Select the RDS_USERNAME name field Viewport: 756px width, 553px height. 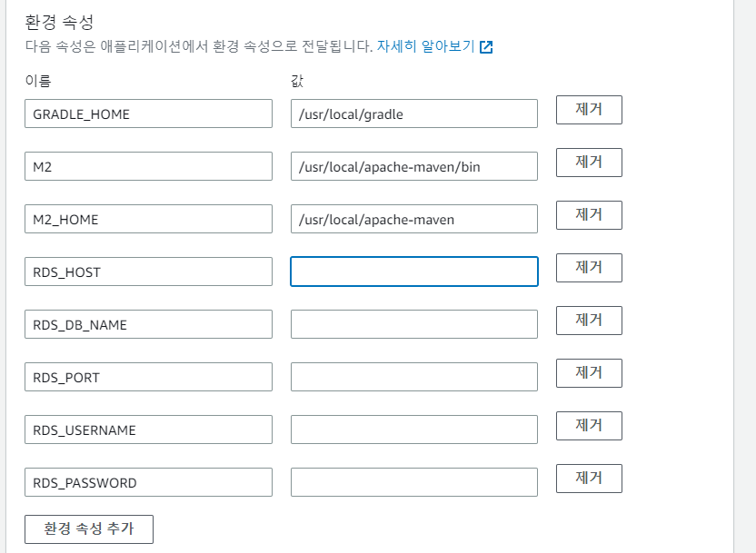click(x=148, y=430)
